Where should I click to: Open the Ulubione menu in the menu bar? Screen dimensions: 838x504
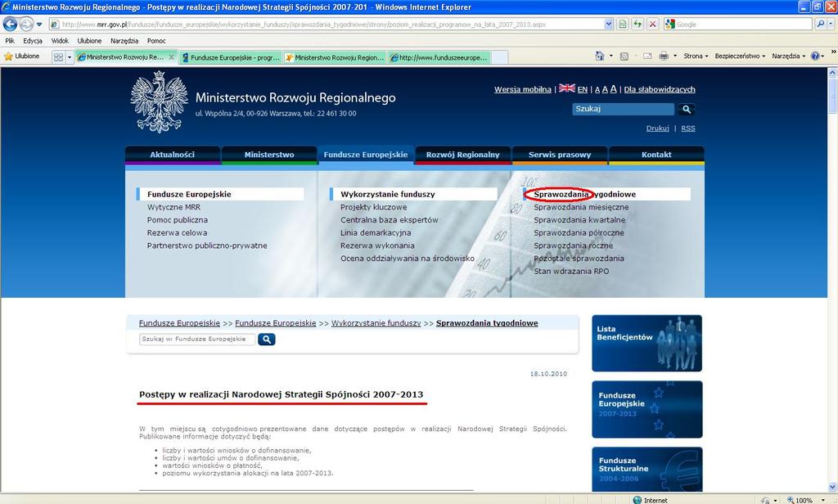[x=89, y=41]
